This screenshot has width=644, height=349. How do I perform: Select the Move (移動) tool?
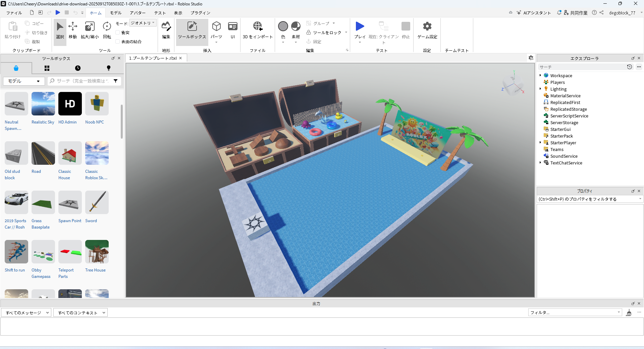pyautogui.click(x=73, y=30)
